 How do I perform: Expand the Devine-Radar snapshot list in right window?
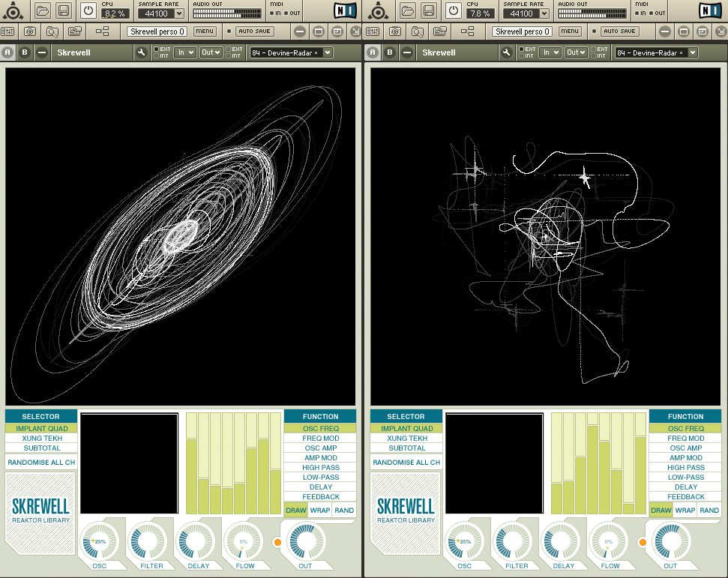click(693, 52)
